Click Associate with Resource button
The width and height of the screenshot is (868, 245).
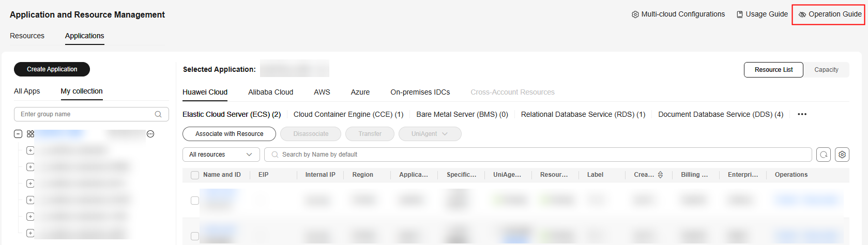click(229, 134)
